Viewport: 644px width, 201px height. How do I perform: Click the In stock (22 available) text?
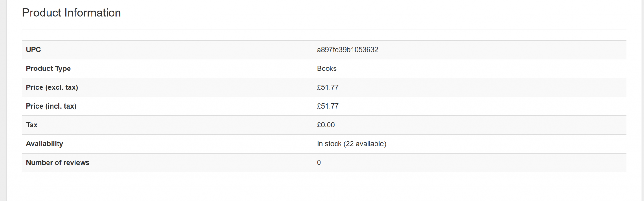352,144
